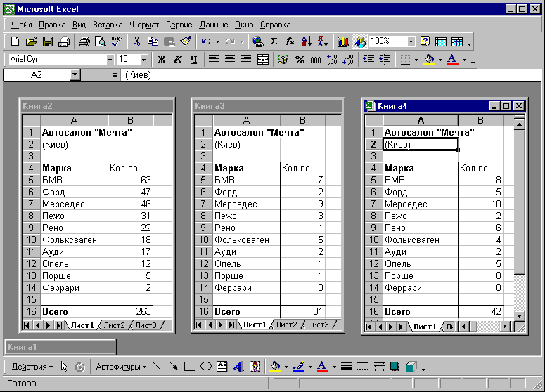Increase decimal places
545x392 pixels.
(x=332, y=60)
